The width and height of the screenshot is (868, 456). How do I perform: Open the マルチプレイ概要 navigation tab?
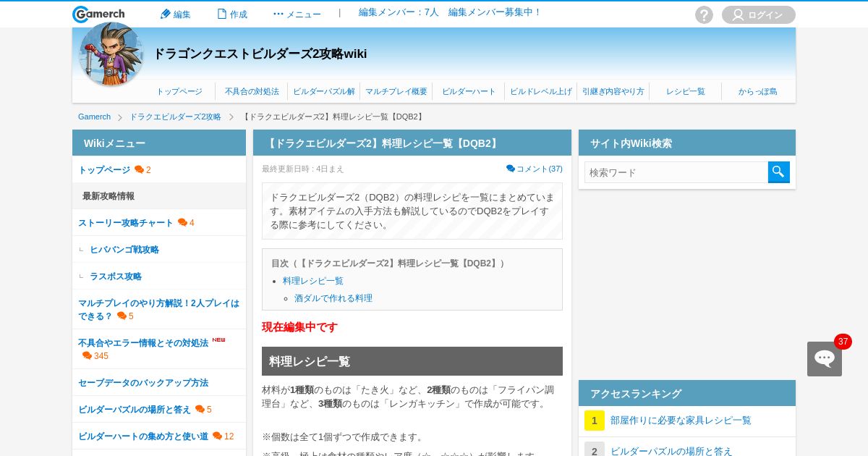(x=396, y=92)
